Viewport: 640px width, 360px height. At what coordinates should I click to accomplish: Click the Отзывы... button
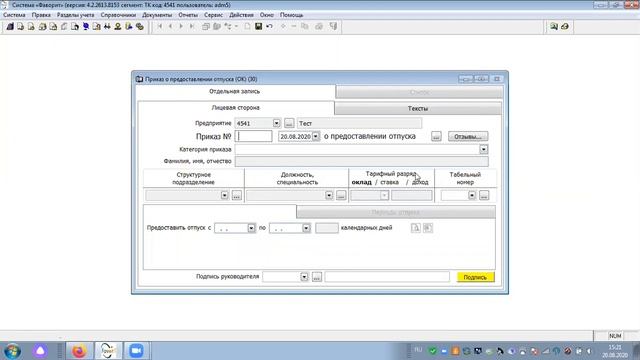tap(468, 137)
